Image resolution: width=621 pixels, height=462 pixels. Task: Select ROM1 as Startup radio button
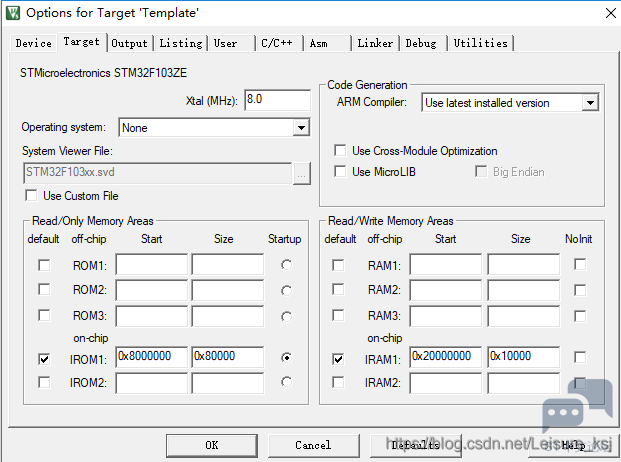coord(286,265)
